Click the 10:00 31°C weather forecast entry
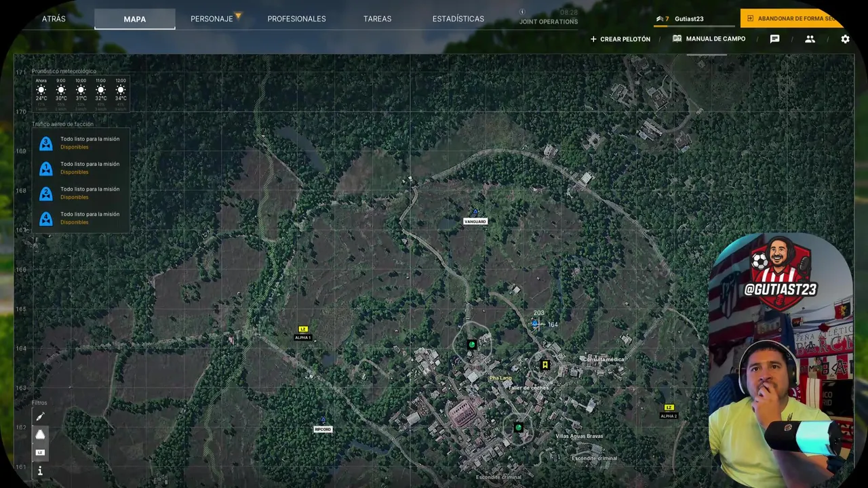 (x=81, y=93)
